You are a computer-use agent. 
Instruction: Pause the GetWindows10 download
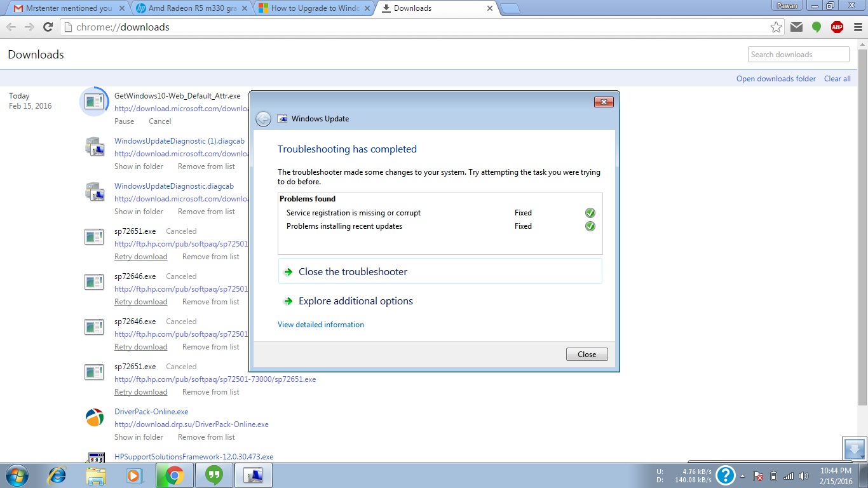point(125,121)
